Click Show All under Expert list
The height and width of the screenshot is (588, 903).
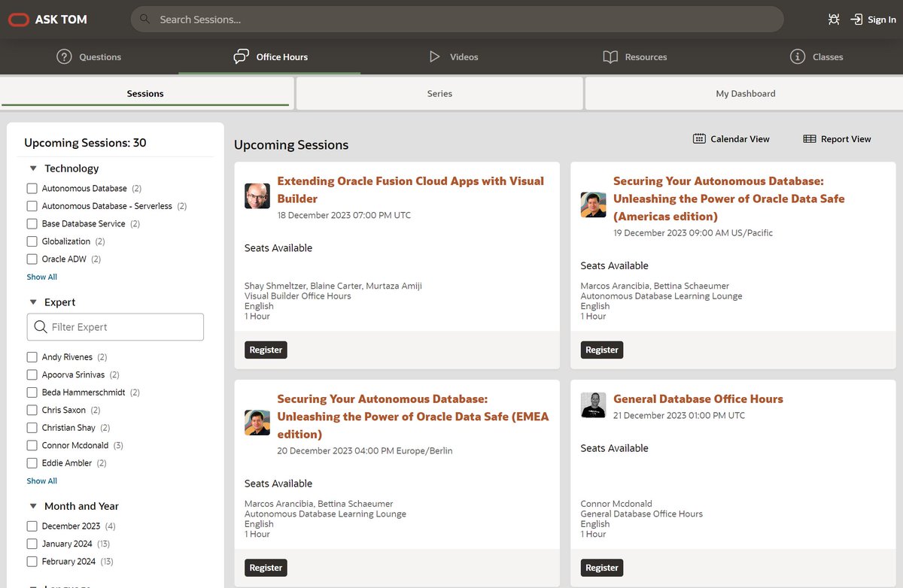(42, 480)
